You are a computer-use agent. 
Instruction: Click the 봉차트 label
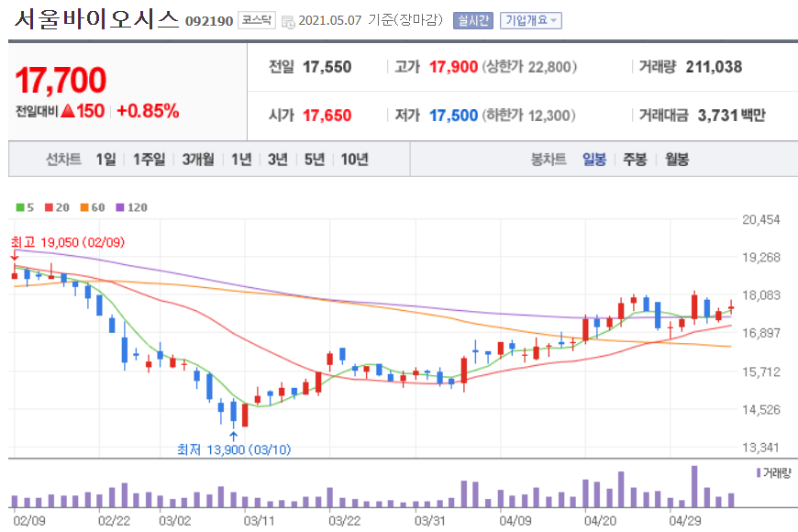point(549,160)
